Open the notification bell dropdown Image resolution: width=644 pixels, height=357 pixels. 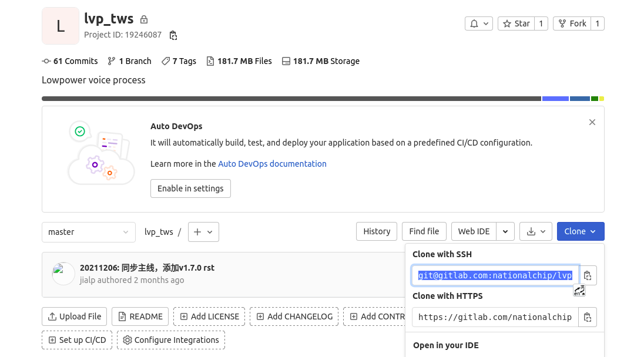(478, 23)
